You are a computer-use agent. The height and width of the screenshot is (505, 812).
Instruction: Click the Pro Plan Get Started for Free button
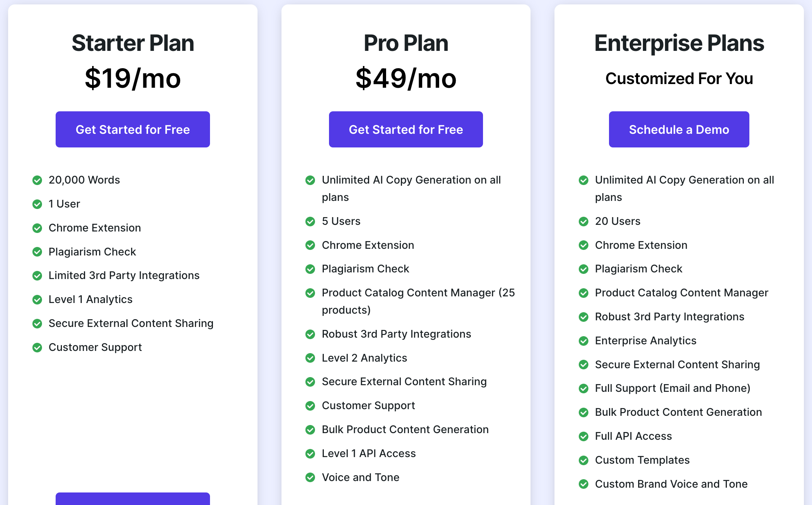[x=406, y=129]
